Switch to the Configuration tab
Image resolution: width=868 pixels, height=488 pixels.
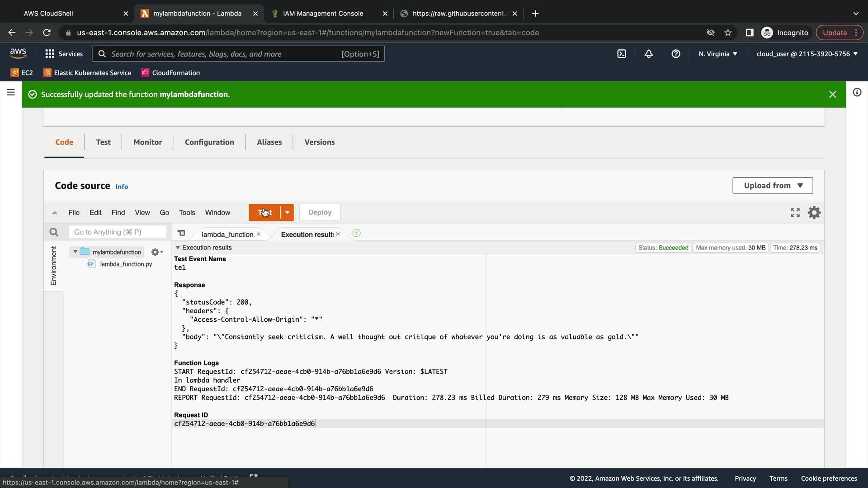click(209, 142)
